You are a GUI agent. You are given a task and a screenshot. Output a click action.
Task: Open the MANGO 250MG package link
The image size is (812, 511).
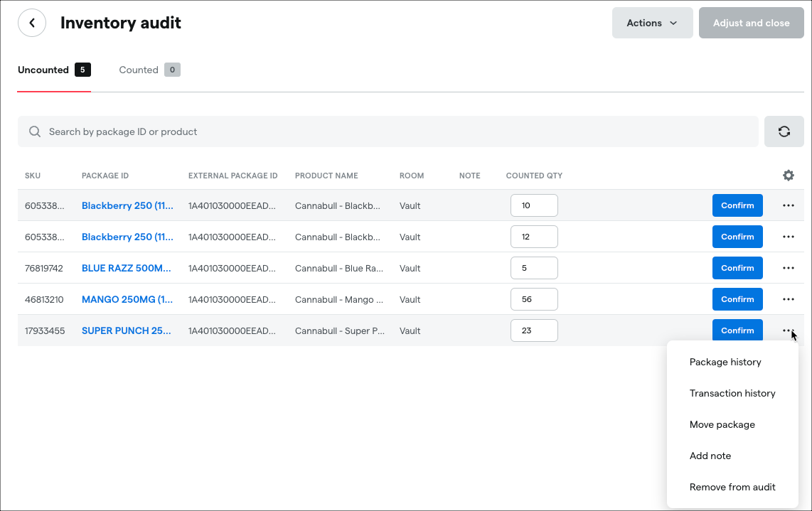[x=127, y=299]
